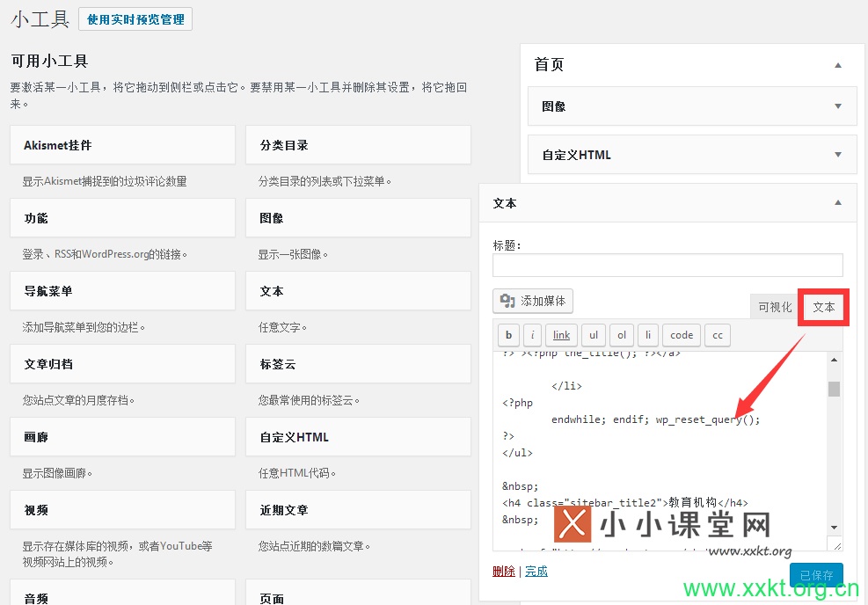868x605 pixels.
Task: Select the 文章归档 available widget
Action: click(x=122, y=364)
